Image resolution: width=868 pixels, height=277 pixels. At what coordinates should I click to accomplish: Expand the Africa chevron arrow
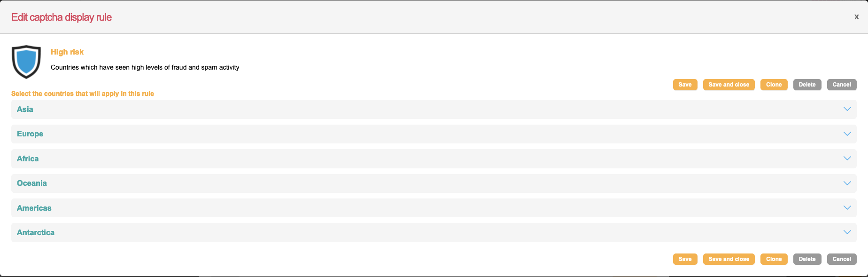[x=847, y=158]
